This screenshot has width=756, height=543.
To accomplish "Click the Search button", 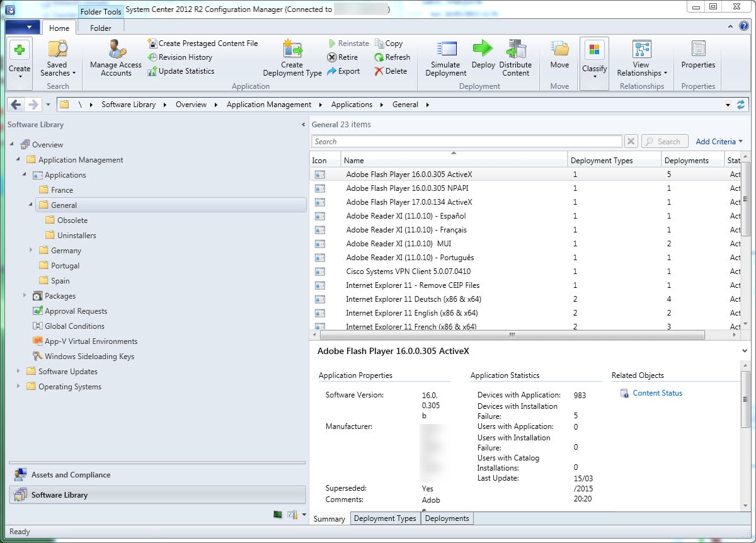I will click(663, 142).
